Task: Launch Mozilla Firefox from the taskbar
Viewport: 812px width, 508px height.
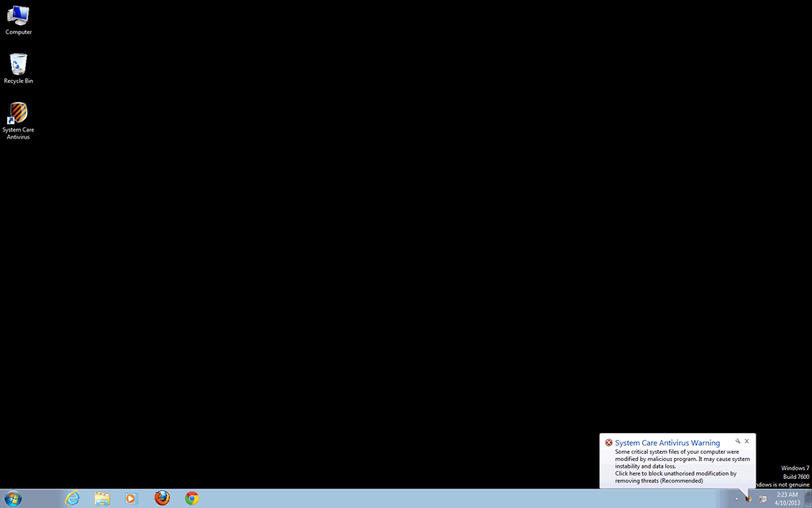Action: click(x=162, y=498)
